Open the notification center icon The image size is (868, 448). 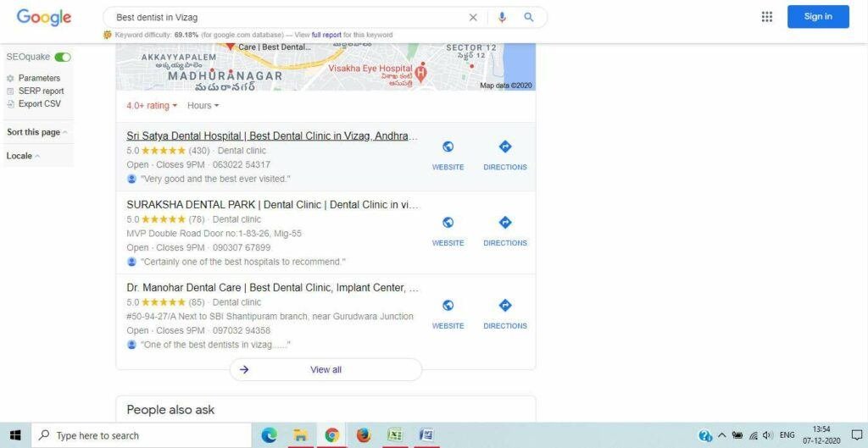coord(856,435)
